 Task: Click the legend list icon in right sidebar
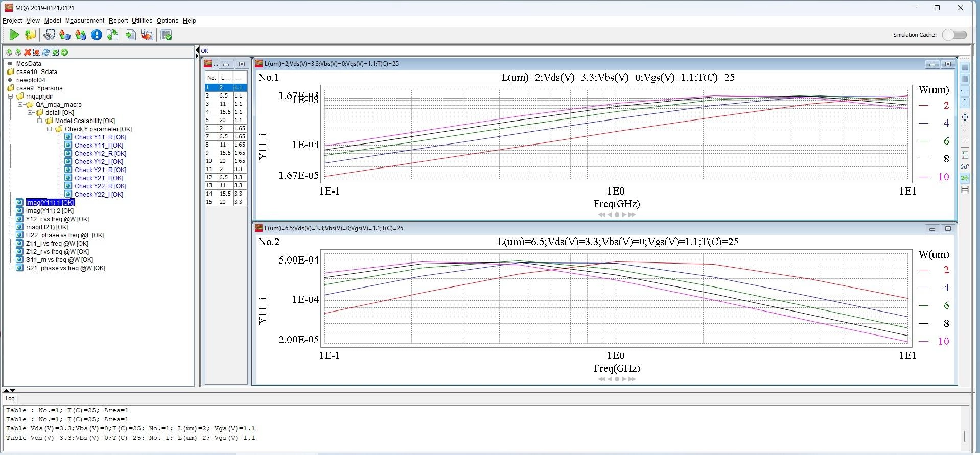coord(965,155)
